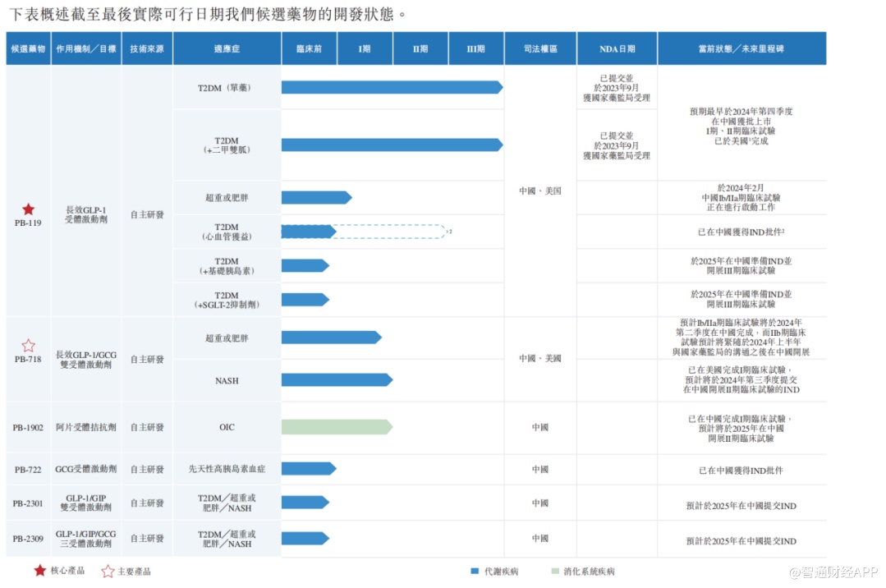Click the solid red star above PB-119
This screenshot has height=588, width=886.
tap(28, 209)
